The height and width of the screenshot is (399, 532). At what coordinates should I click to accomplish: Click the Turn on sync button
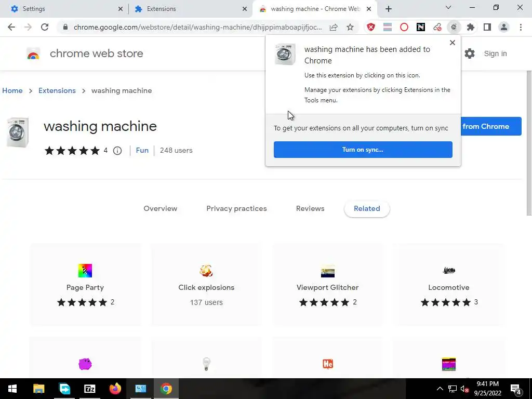click(x=363, y=150)
